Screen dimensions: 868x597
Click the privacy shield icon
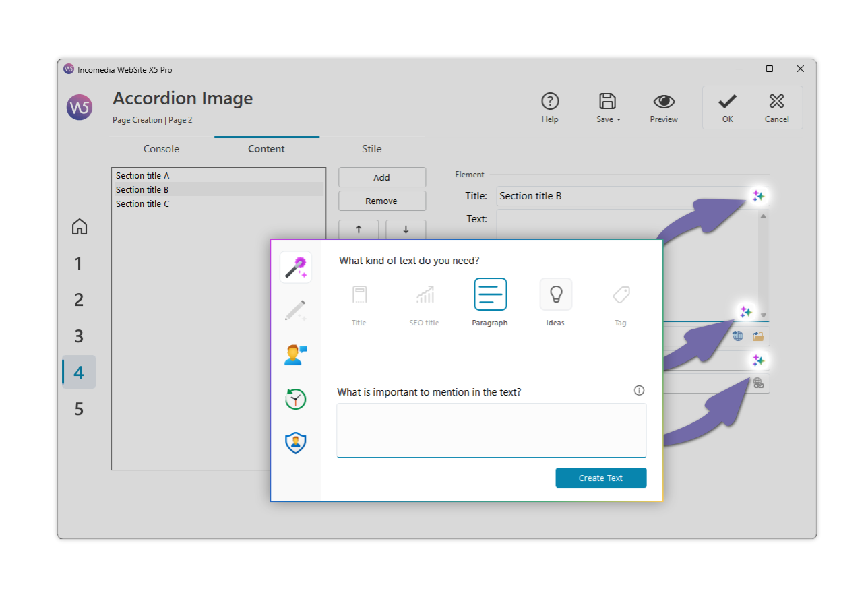click(295, 443)
